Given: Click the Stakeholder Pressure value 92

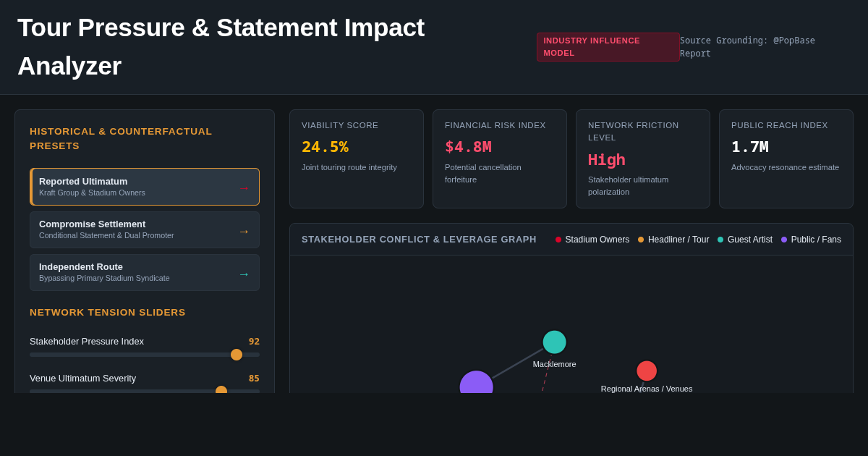Looking at the screenshot, I should pos(254,342).
